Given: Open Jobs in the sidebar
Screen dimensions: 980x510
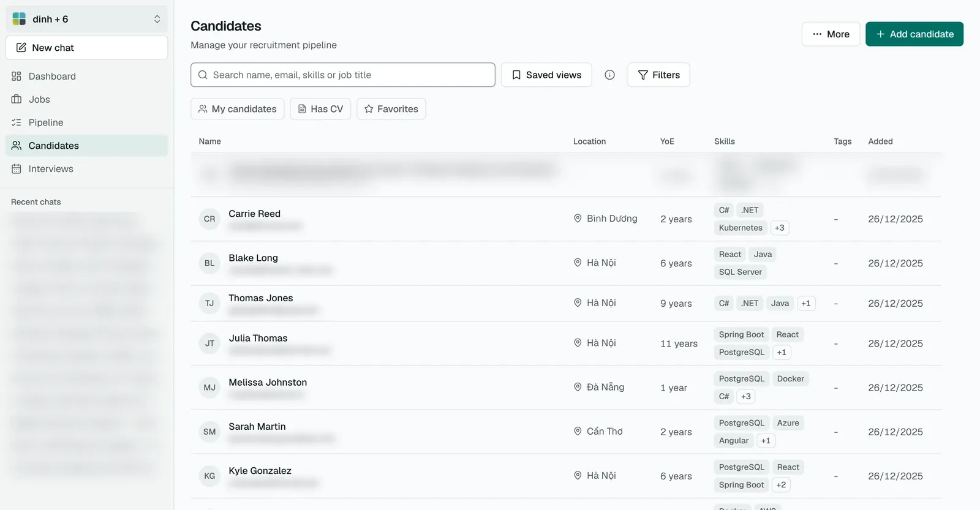Looking at the screenshot, I should pos(87,99).
